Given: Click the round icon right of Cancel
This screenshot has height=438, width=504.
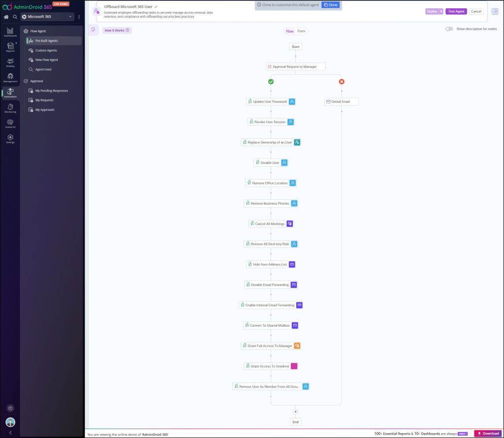Looking at the screenshot, I should (495, 11).
